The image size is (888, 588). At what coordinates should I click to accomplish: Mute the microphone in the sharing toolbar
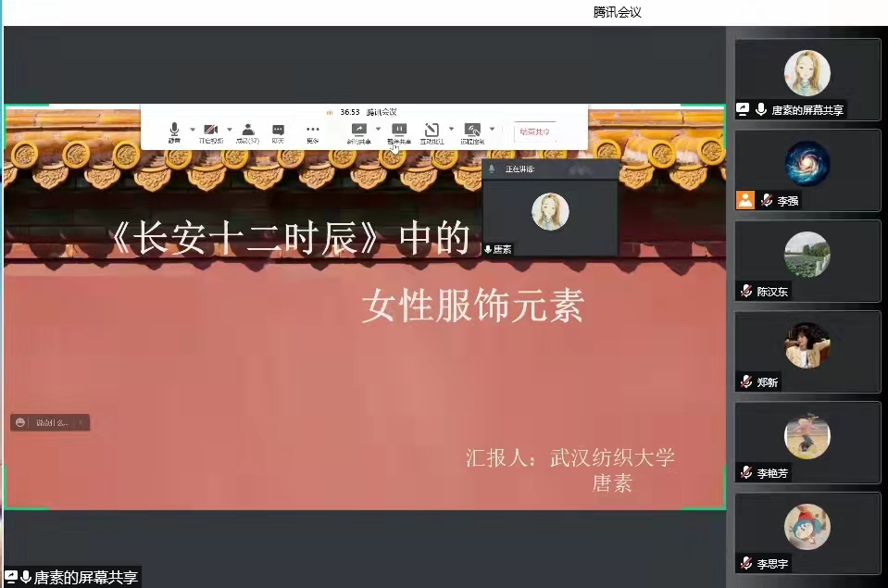point(174,131)
